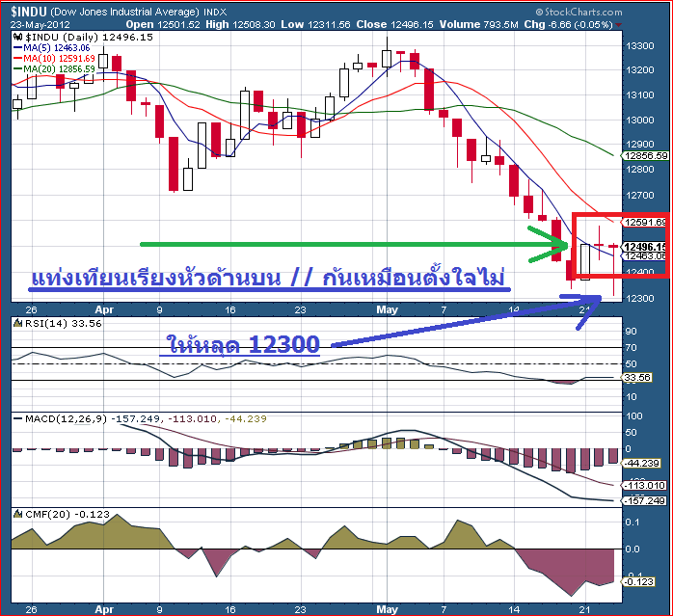
Task: Click the High 12508.30 value
Action: click(x=240, y=24)
